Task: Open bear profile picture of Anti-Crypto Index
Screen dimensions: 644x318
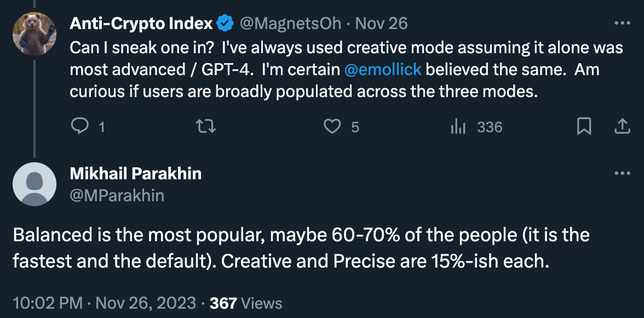Action: coord(34,34)
